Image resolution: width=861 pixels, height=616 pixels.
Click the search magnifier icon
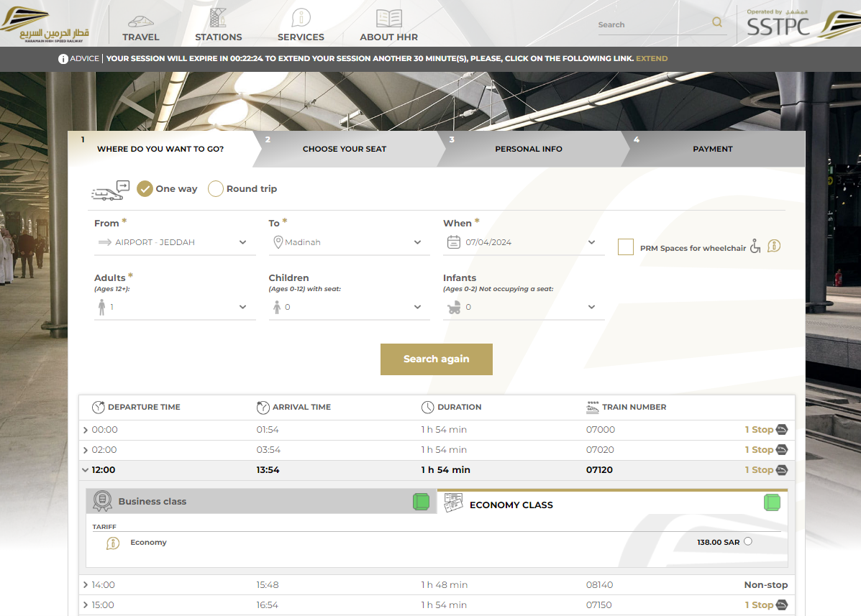[717, 23]
